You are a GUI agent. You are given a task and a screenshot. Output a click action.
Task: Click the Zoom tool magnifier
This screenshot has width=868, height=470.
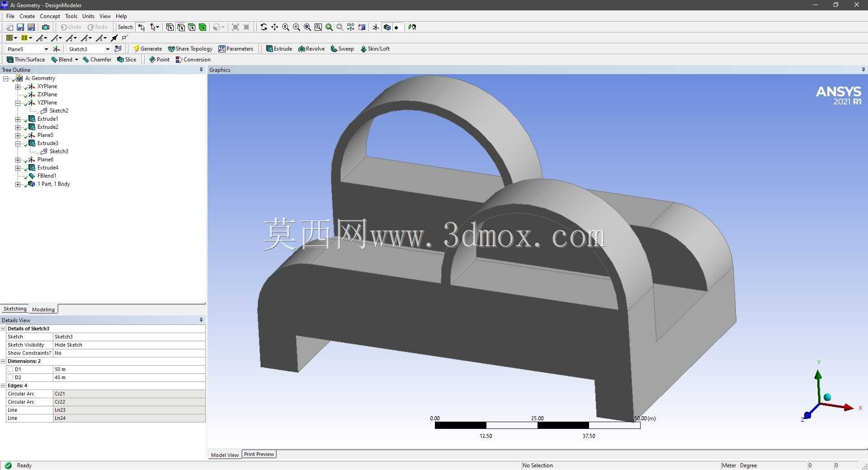(x=286, y=27)
